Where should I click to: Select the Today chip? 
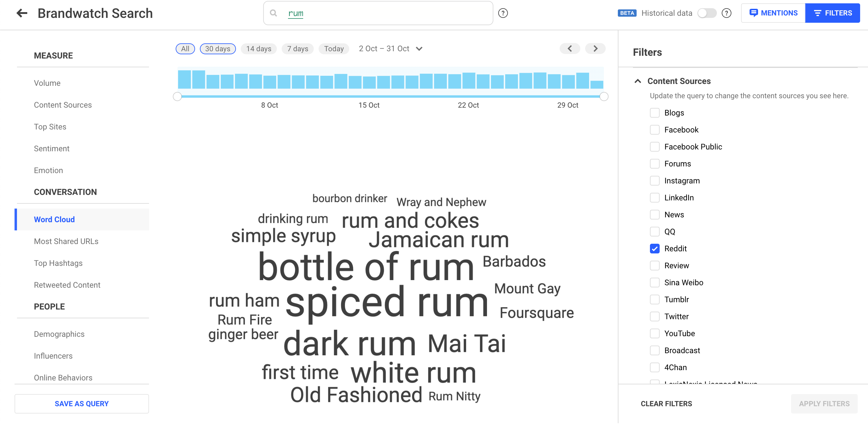[x=333, y=49]
